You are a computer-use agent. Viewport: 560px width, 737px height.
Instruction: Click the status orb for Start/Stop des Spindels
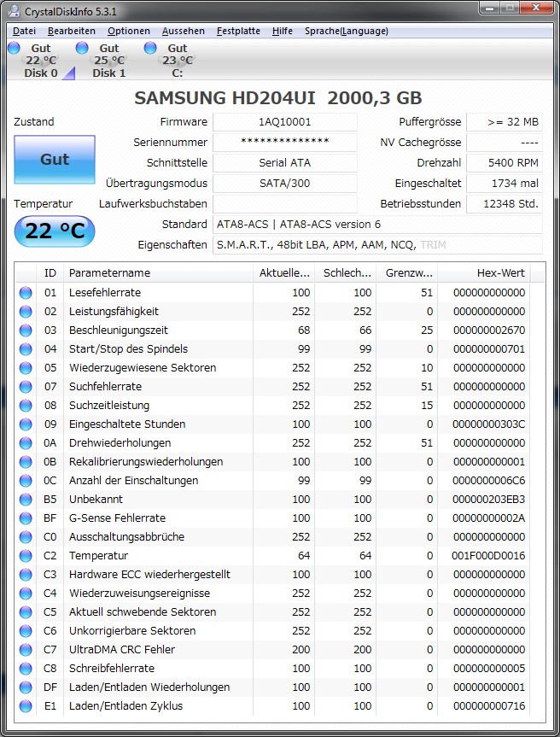pos(26,348)
